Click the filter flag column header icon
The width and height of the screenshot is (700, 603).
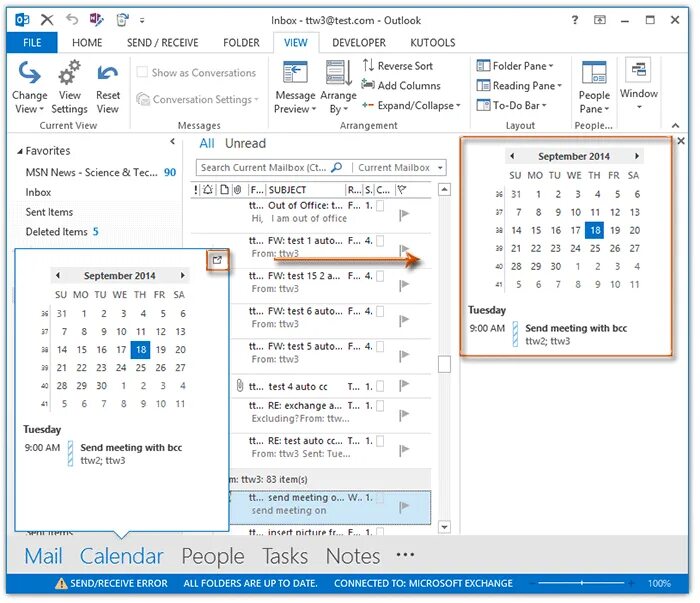click(x=402, y=190)
